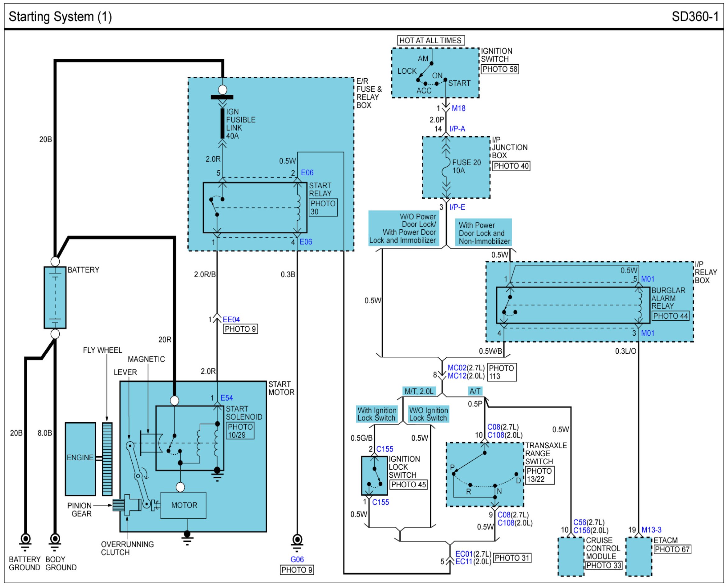Click the body ground symbol

coord(55,540)
